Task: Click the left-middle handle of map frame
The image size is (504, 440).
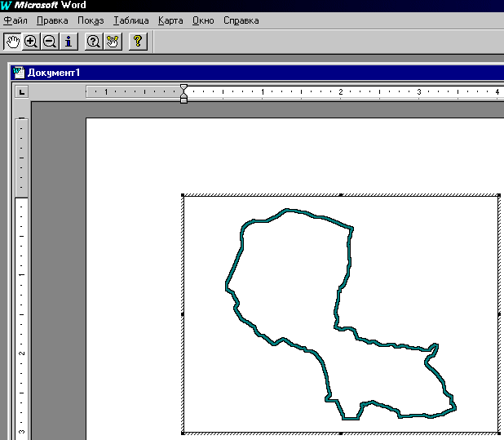Action: [183, 314]
